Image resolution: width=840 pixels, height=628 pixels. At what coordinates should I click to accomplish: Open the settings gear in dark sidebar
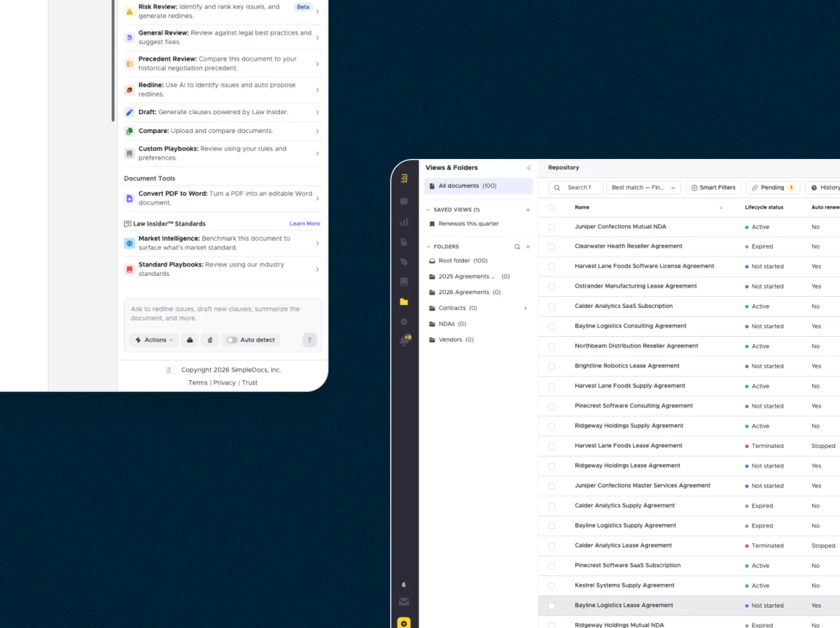point(404,321)
